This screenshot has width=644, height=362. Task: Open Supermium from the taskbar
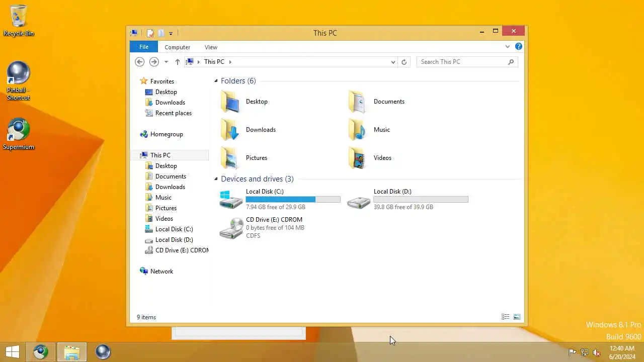coord(41,352)
